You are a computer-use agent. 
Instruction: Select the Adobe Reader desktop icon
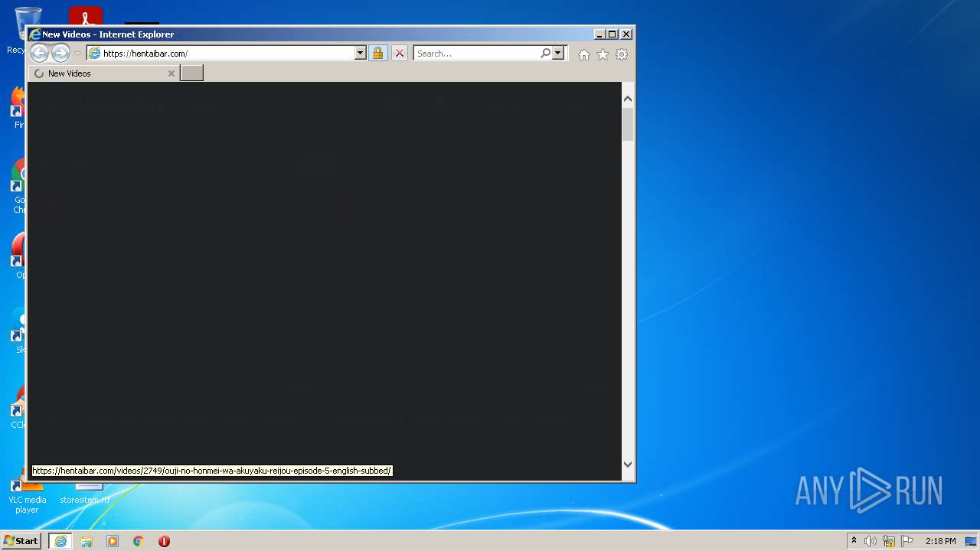tap(85, 15)
